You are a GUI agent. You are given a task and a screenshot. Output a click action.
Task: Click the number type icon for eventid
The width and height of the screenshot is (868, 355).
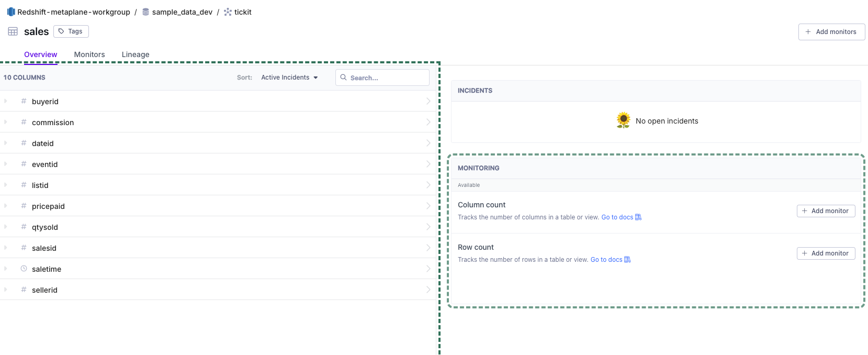(x=24, y=164)
